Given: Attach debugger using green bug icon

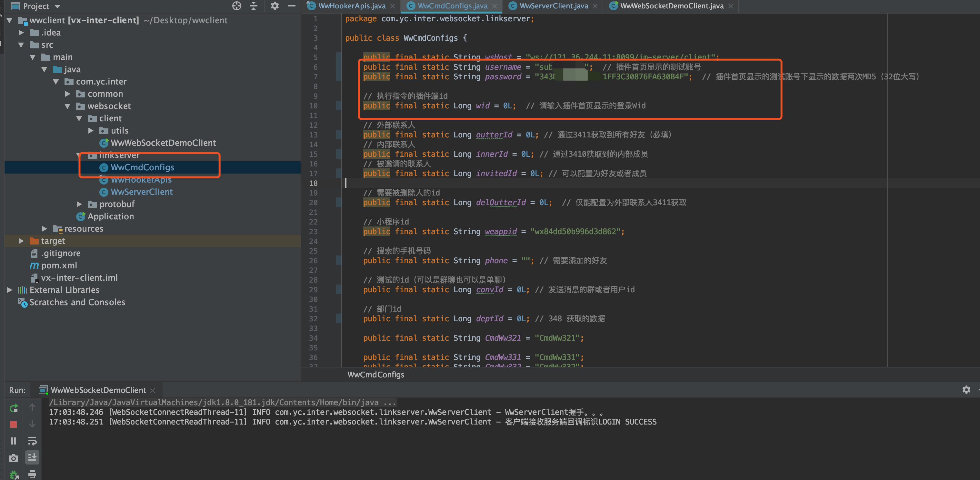Looking at the screenshot, I should pyautogui.click(x=14, y=475).
